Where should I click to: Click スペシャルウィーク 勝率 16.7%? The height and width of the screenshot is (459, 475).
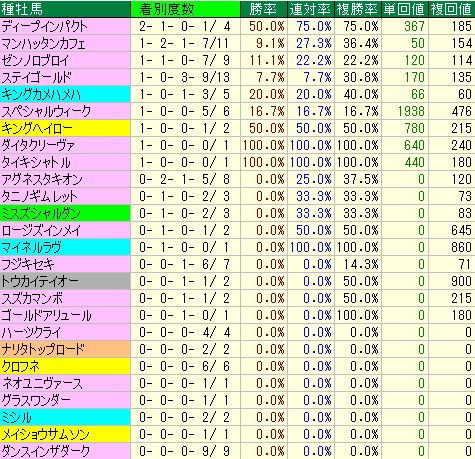pos(267,111)
